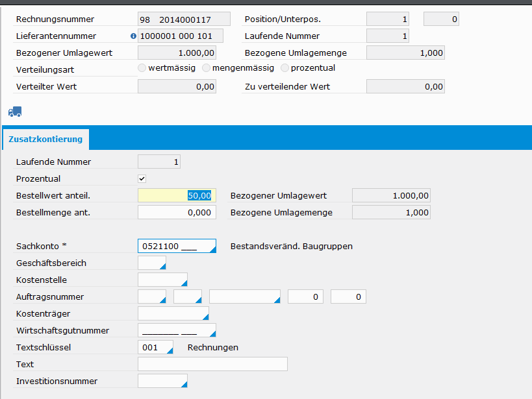Open the Wirtschaftsgutnummer lookup
Screen dimensions: 532x399
(212, 333)
